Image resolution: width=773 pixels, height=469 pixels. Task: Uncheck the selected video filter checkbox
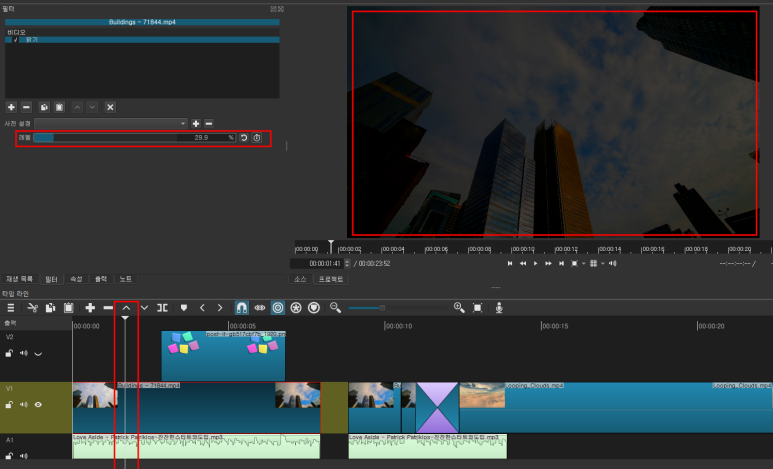coord(15,39)
